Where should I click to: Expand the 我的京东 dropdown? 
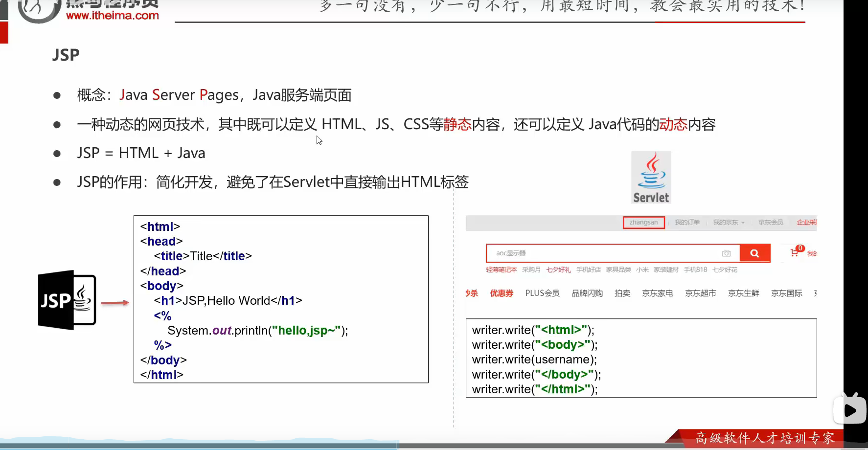coord(729,223)
